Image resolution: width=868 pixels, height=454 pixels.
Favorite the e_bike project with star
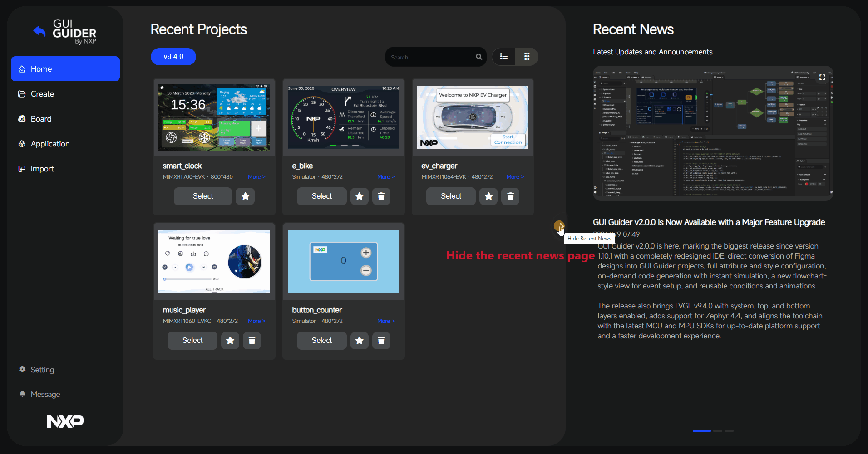point(360,196)
